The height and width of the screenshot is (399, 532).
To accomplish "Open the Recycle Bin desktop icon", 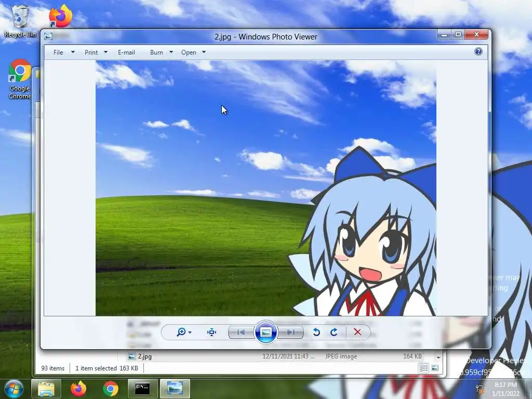I will [x=20, y=21].
